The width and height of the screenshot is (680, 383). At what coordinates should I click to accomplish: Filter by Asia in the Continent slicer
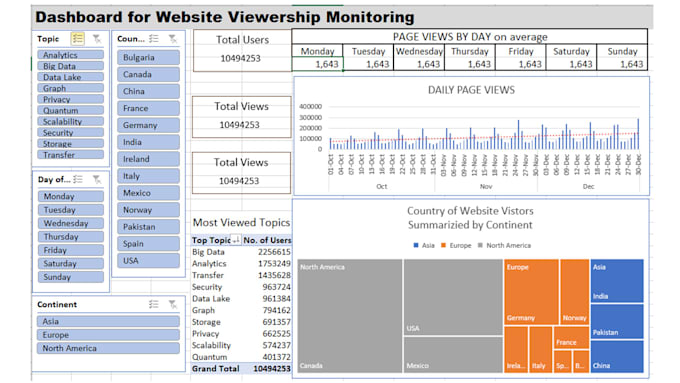point(108,321)
